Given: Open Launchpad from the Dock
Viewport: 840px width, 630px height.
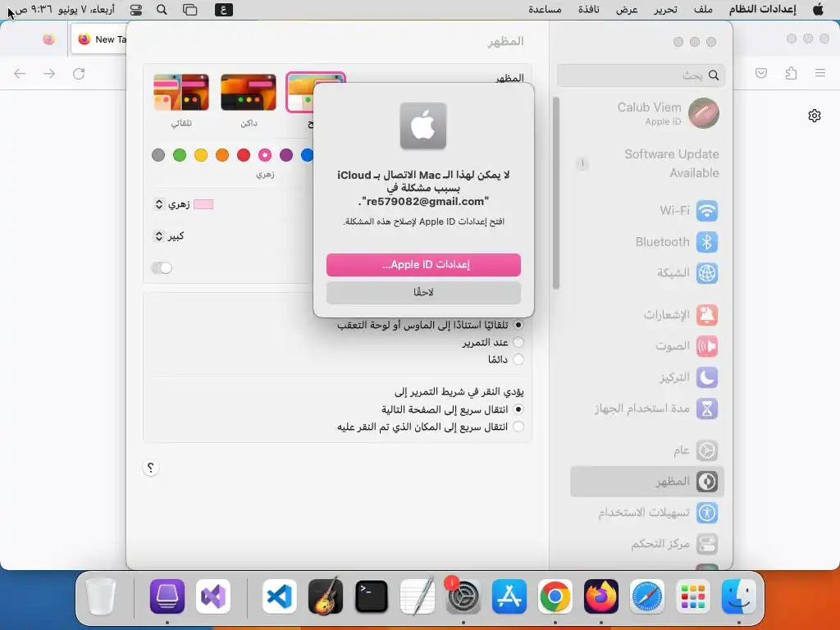Looking at the screenshot, I should [692, 596].
